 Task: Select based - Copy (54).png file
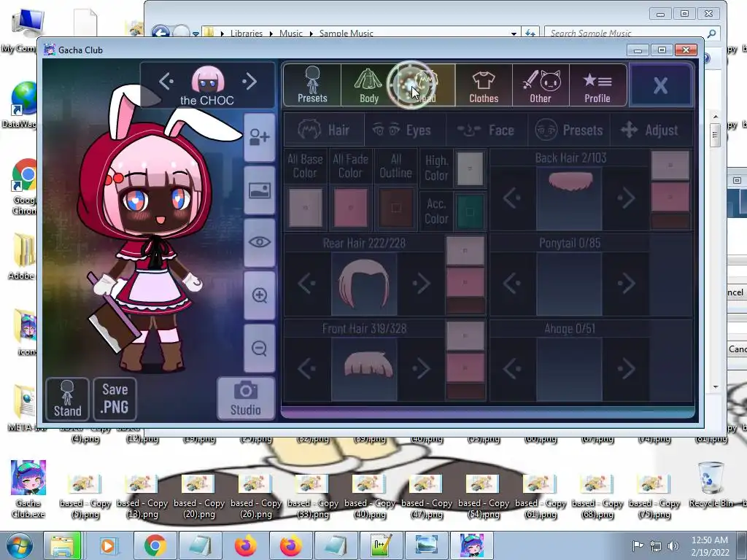tap(484, 496)
